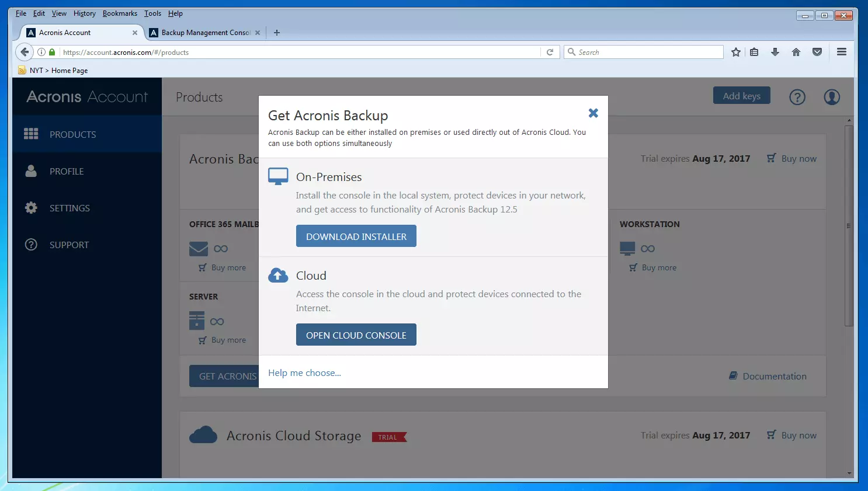Open the Support section in the sidebar
Screen dimensions: 868x491
[x=87, y=245]
